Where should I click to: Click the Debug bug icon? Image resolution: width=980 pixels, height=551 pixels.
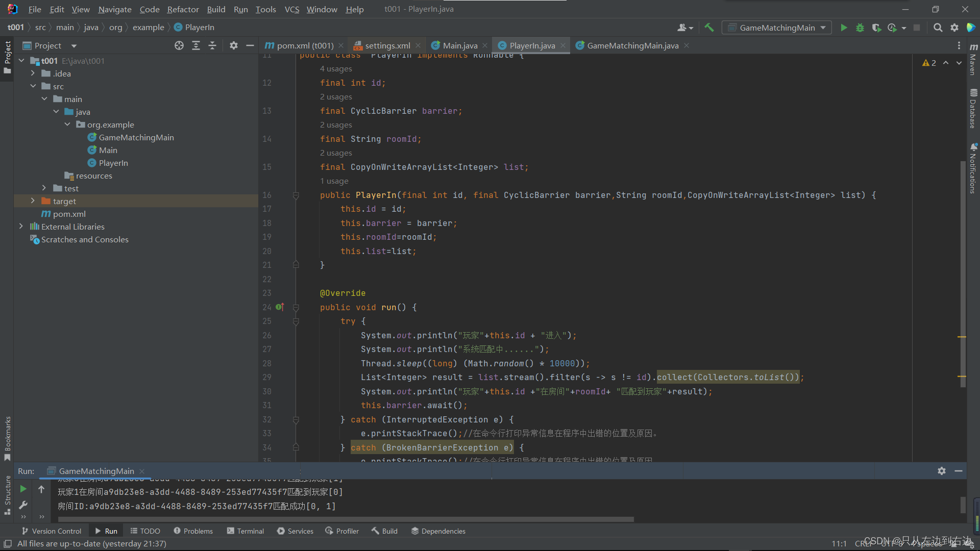(860, 28)
